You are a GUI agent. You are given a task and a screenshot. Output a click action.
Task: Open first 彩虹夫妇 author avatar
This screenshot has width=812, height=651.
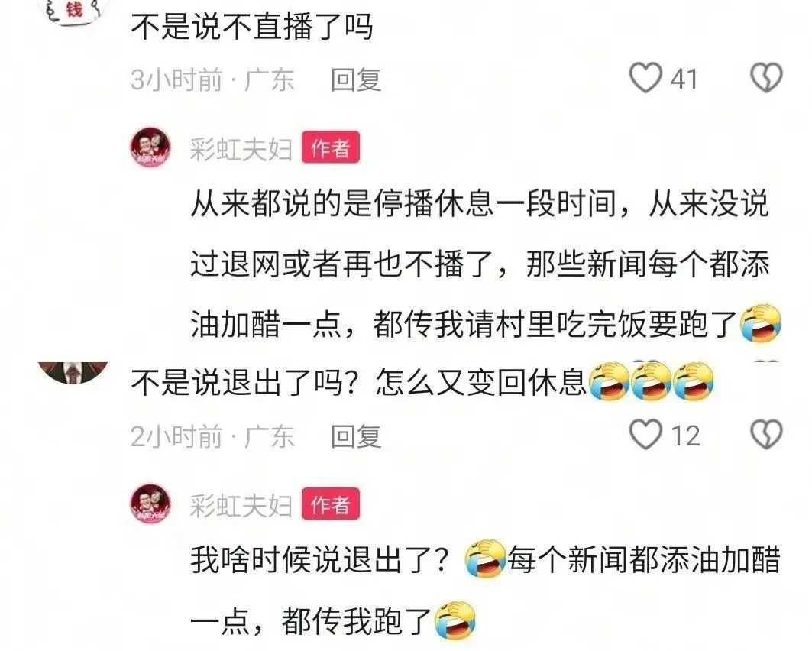click(x=150, y=147)
